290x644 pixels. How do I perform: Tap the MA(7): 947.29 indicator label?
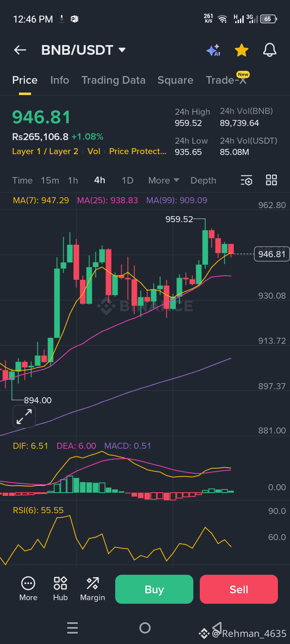[41, 200]
